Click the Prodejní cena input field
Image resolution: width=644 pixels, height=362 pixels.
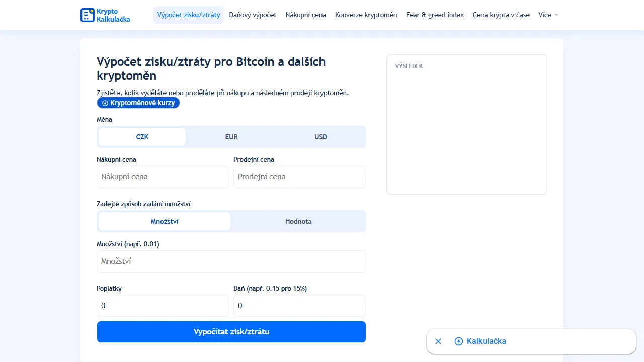[299, 176]
